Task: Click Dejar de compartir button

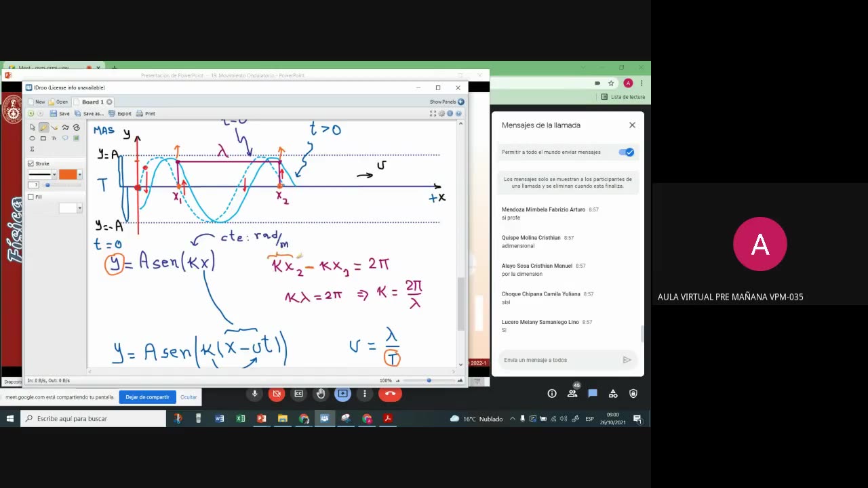Action: point(147,397)
